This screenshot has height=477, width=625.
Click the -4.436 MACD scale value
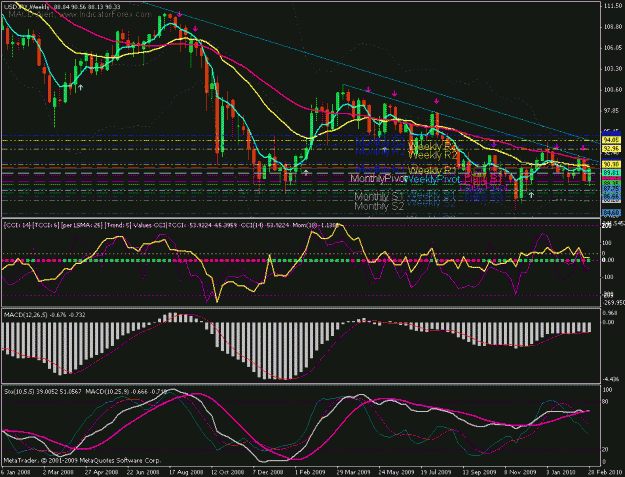[611, 379]
